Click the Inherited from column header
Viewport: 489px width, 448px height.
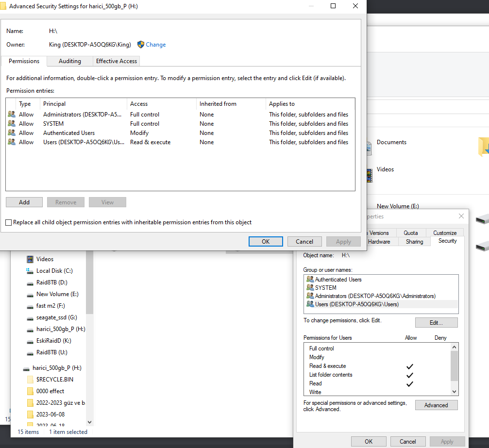click(x=231, y=104)
